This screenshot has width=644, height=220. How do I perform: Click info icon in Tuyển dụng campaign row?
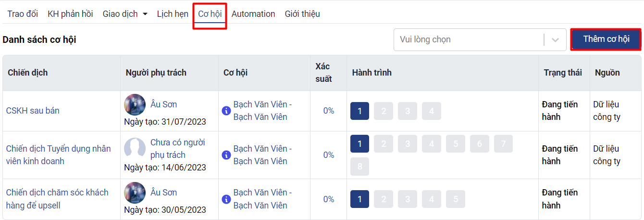(x=226, y=155)
